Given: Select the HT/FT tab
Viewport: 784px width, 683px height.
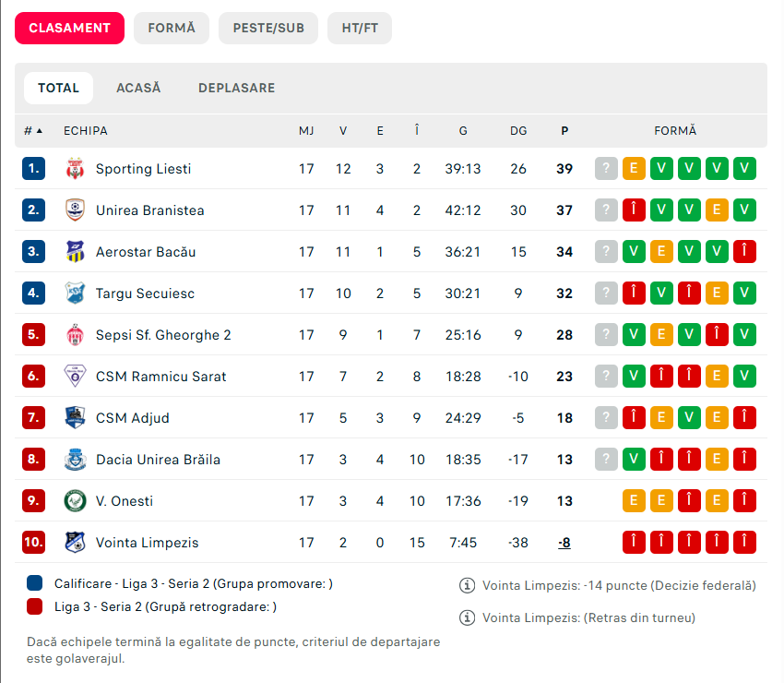Looking at the screenshot, I should [x=360, y=28].
